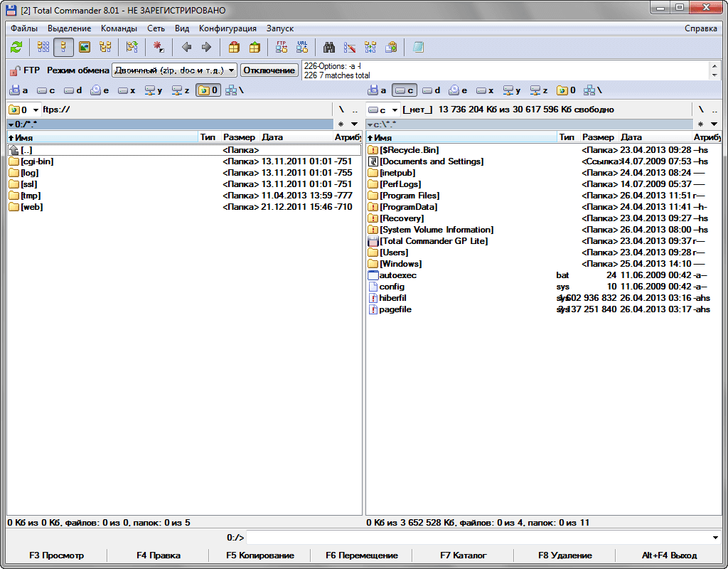Viewport: 728px width, 569px height.
Task: Open the multi-rename tool icon
Action: [x=350, y=47]
